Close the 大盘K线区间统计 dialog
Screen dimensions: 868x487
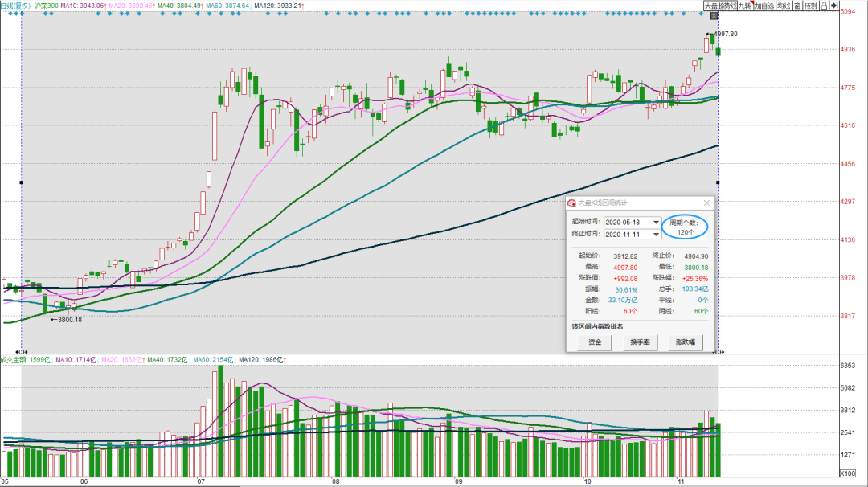click(x=706, y=203)
